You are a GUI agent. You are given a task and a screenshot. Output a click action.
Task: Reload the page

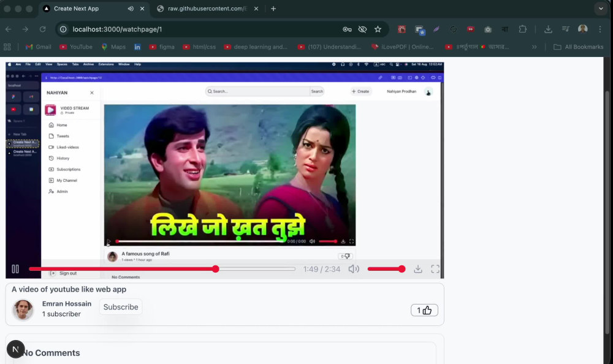tap(43, 29)
